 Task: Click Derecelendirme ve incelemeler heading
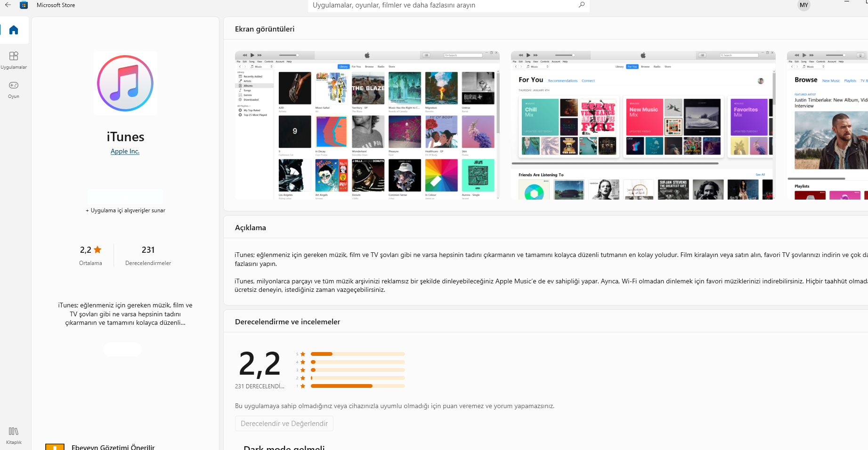click(287, 321)
